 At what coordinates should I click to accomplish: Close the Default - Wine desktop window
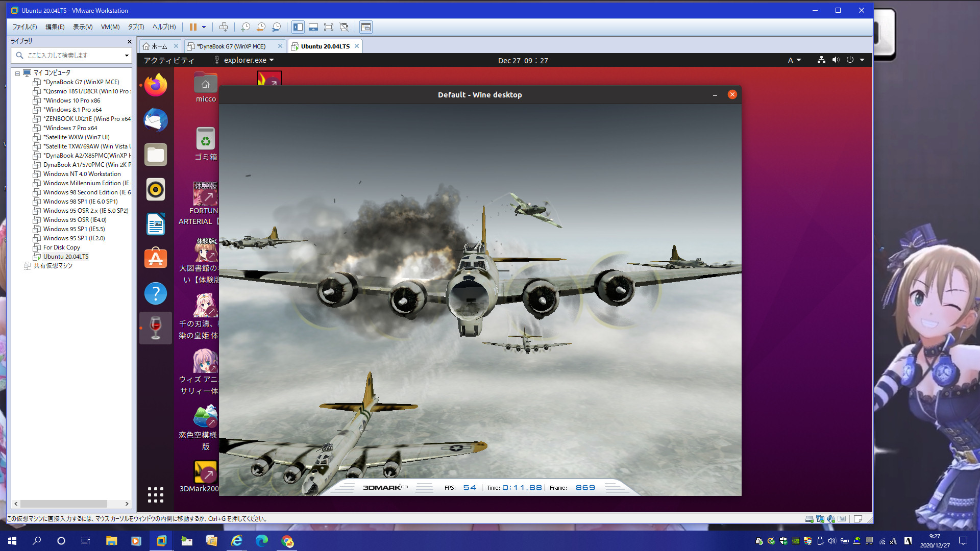pyautogui.click(x=732, y=94)
